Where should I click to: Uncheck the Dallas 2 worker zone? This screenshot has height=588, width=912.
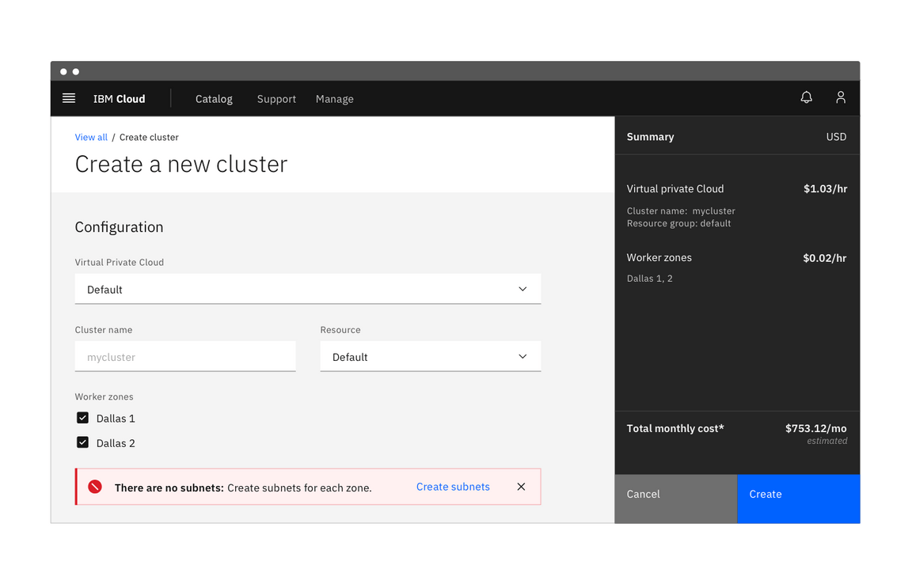[x=82, y=442]
